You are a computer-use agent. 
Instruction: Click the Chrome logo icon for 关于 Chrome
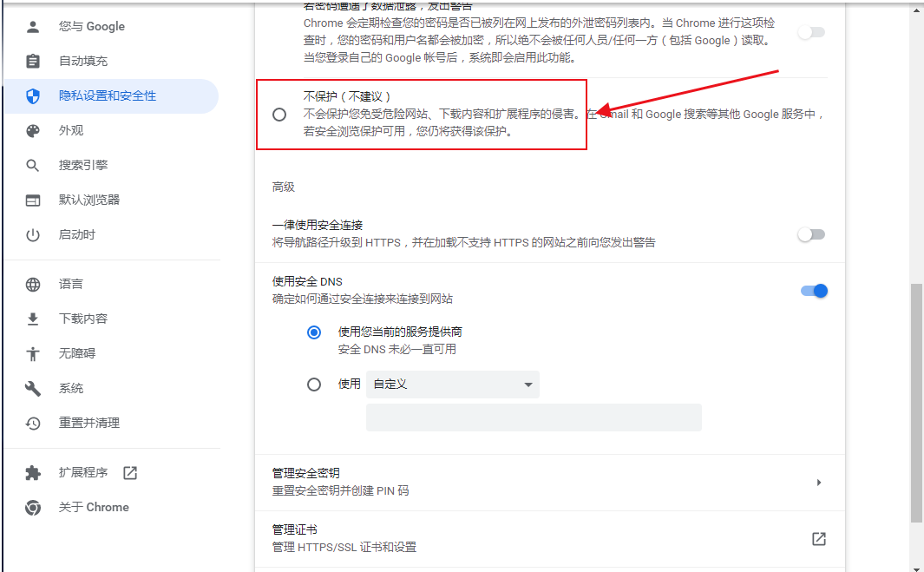coord(33,507)
